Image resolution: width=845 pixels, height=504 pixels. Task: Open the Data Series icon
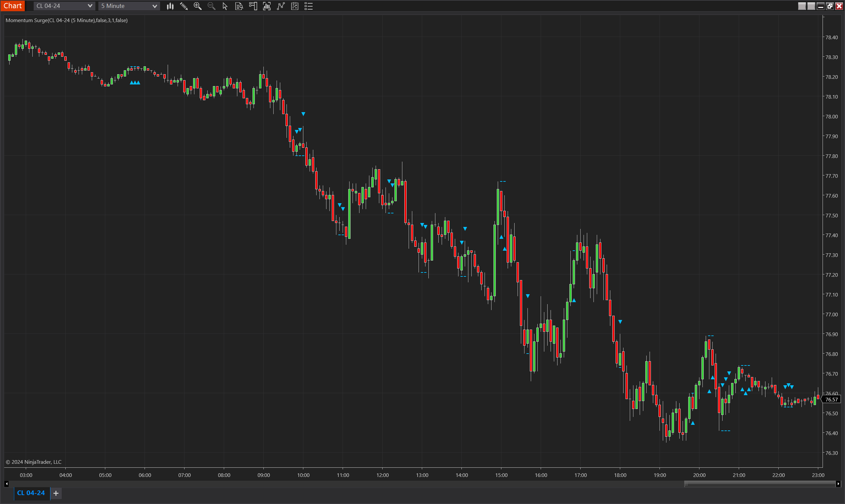[267, 6]
